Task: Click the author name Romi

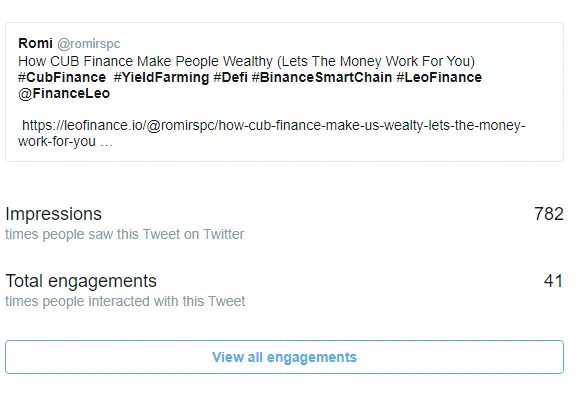Action: tap(35, 43)
